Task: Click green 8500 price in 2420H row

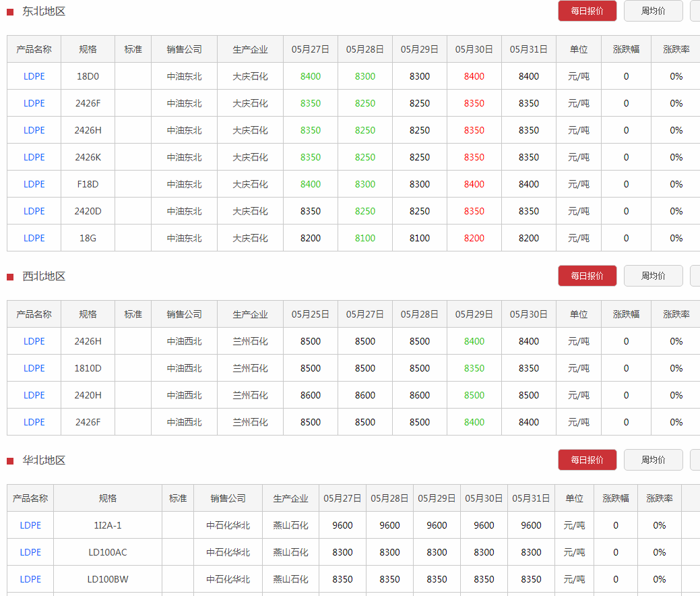Action: pos(474,395)
